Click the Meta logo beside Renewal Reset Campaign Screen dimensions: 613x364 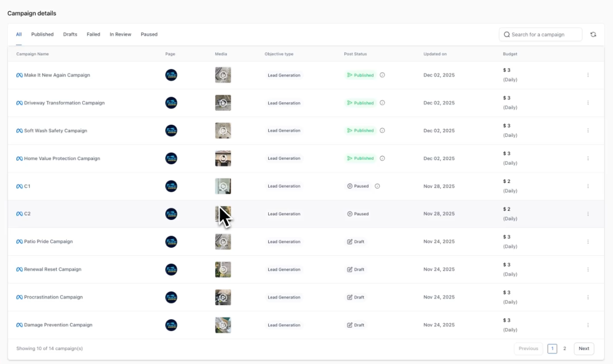click(x=20, y=270)
